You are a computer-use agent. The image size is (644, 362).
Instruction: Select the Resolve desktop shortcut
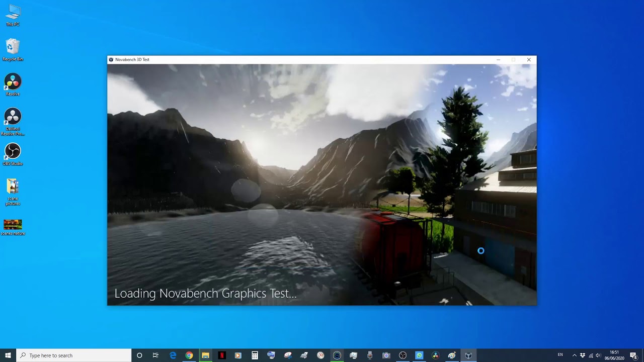[13, 83]
